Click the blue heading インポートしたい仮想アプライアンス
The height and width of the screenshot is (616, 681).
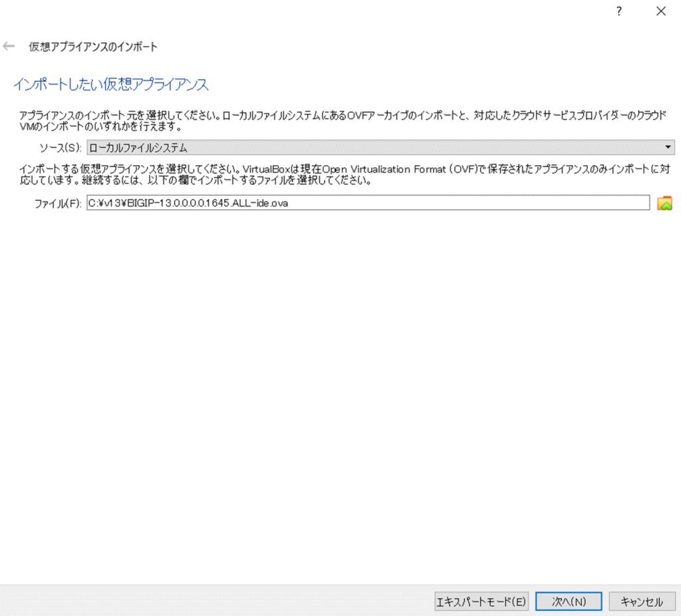click(110, 84)
